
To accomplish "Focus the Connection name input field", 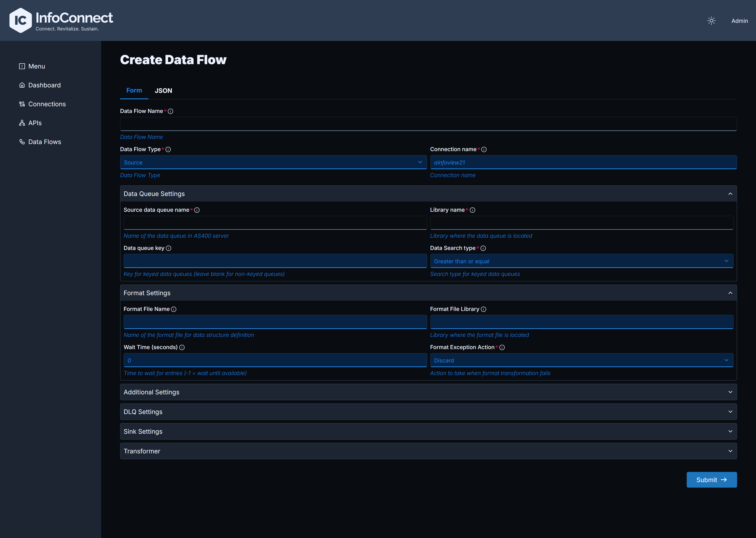I will click(583, 162).
